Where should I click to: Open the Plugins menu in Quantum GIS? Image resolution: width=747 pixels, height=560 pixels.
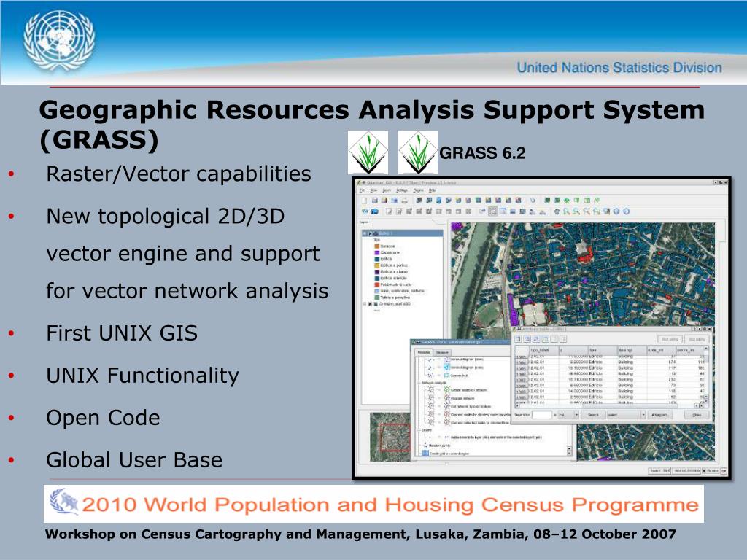(418, 190)
